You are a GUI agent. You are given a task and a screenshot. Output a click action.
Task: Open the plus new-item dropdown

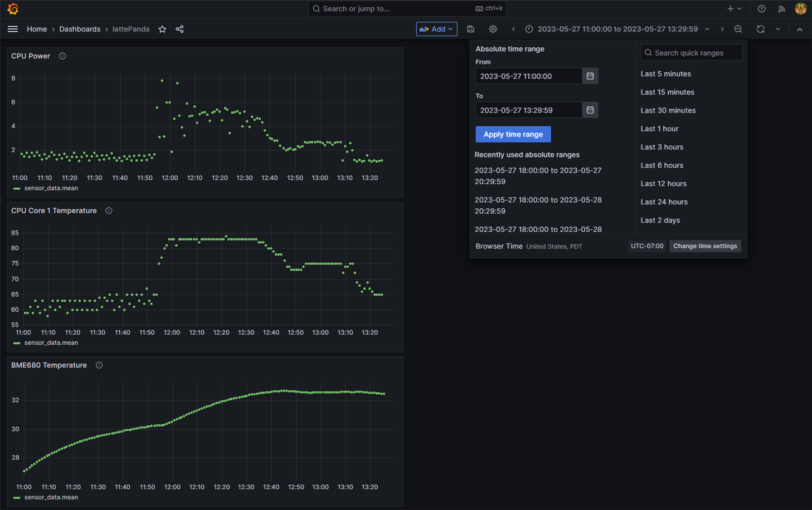[734, 9]
